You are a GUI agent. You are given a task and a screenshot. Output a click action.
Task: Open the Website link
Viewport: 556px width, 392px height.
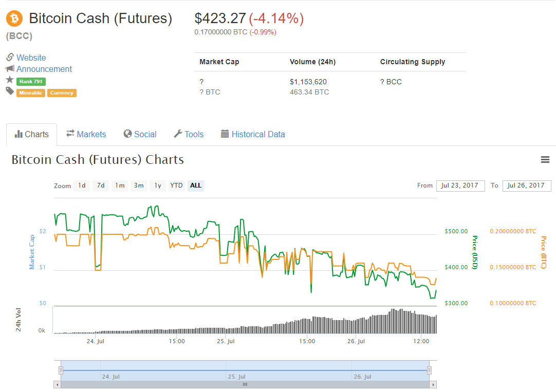click(x=31, y=58)
